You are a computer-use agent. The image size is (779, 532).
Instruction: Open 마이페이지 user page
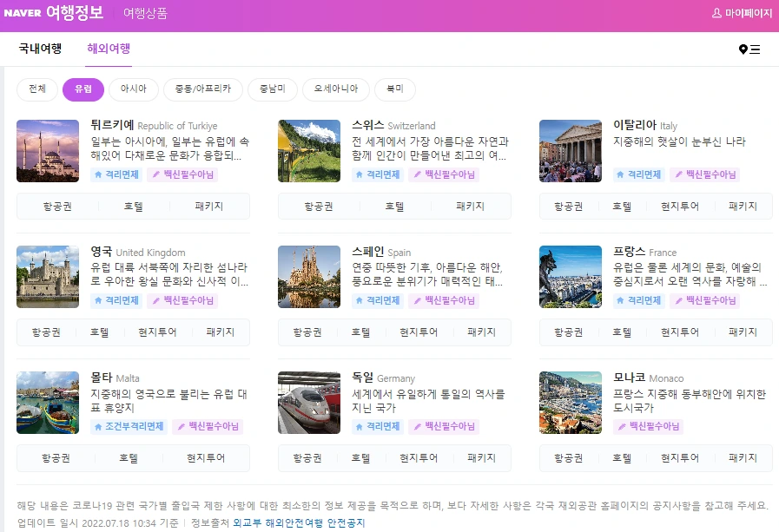click(x=743, y=13)
